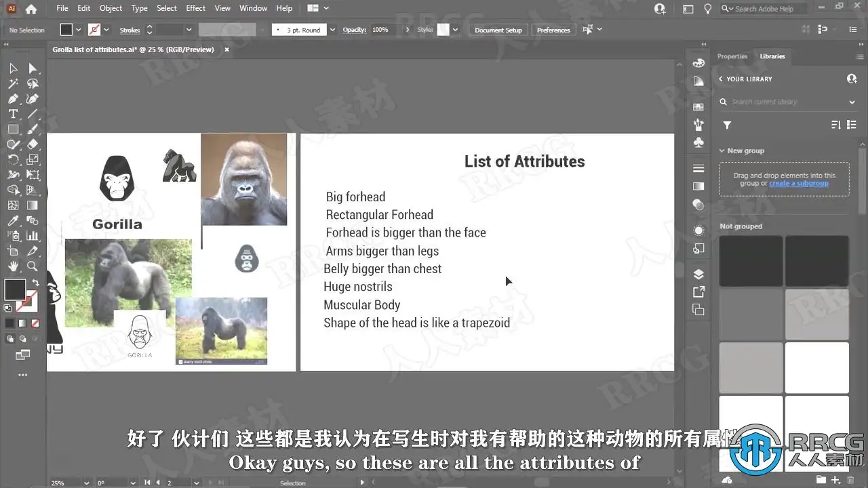This screenshot has width=868, height=488.
Task: Select the Selection tool arrow
Action: point(13,68)
